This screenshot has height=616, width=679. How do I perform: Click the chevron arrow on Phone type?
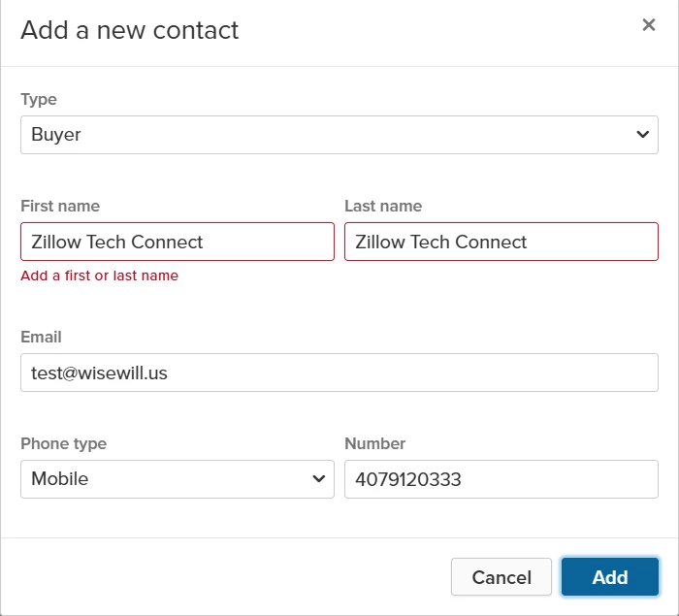[319, 479]
